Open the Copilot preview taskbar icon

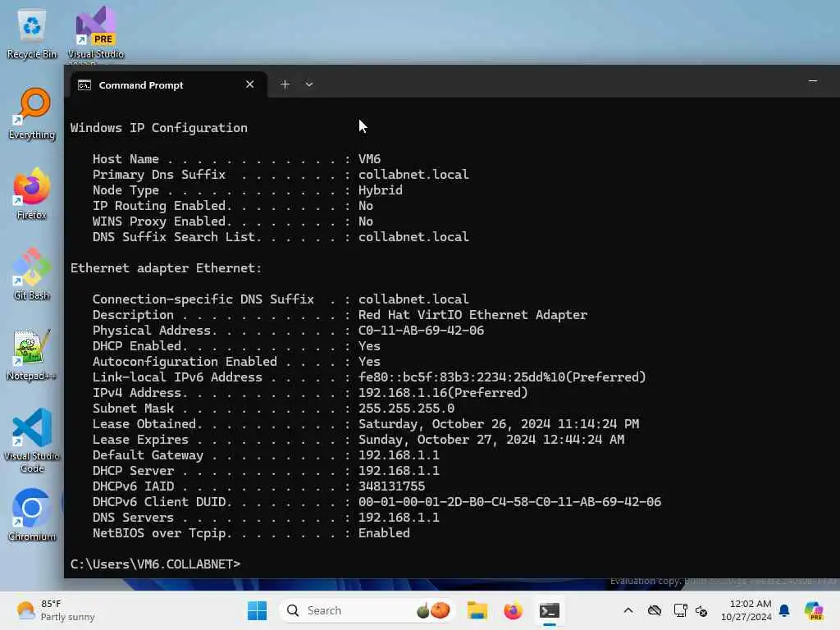click(x=814, y=610)
